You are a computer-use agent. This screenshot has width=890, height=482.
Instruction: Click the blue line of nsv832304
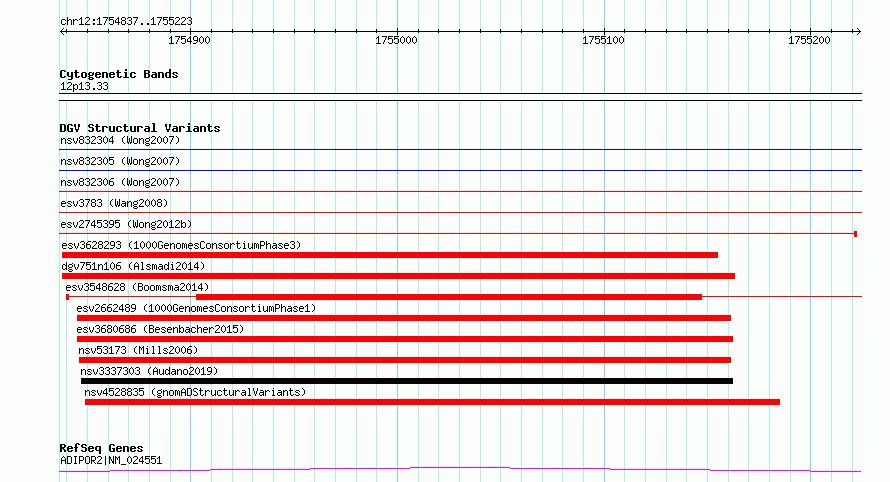[460, 150]
